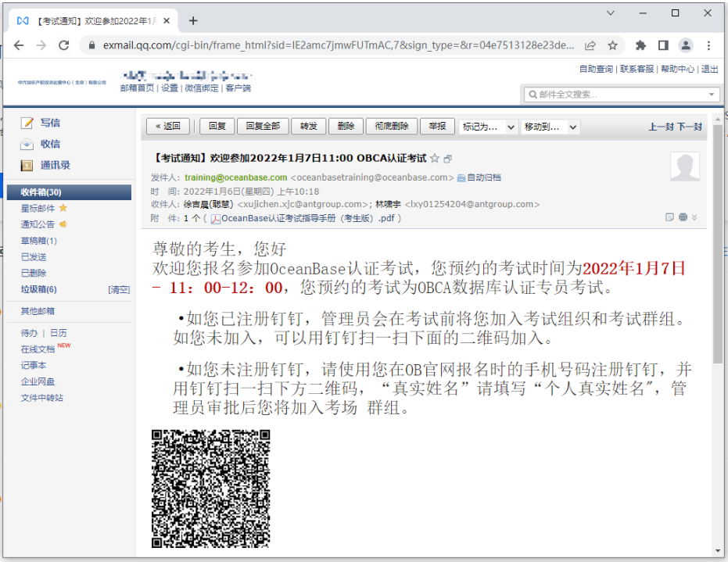
Task: Click the 回复 reply button
Action: tap(217, 126)
